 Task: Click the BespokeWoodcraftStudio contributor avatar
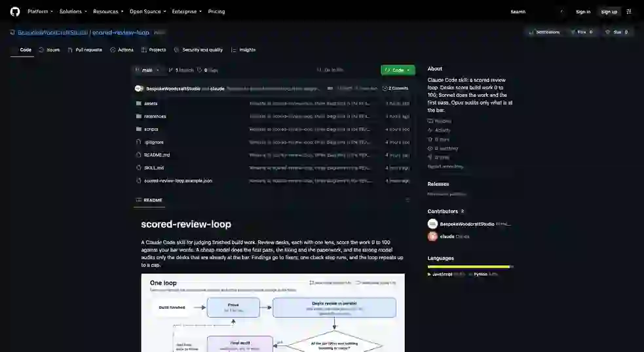pyautogui.click(x=432, y=224)
